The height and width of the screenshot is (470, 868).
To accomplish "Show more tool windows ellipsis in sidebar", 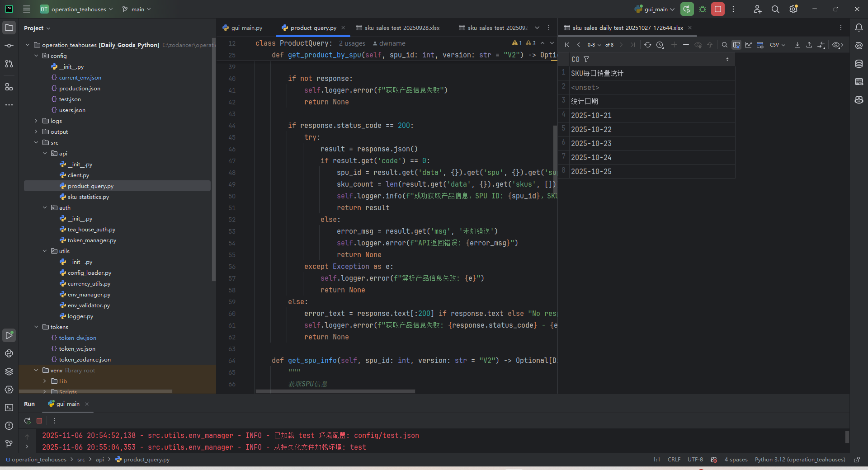I will (9, 105).
